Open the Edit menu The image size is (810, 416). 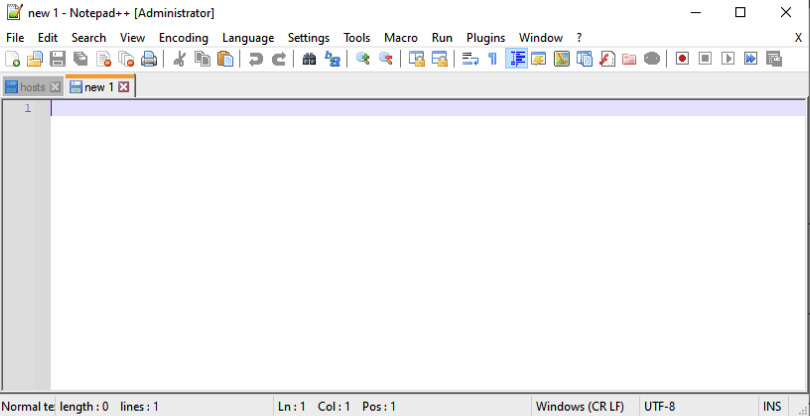[x=48, y=38]
